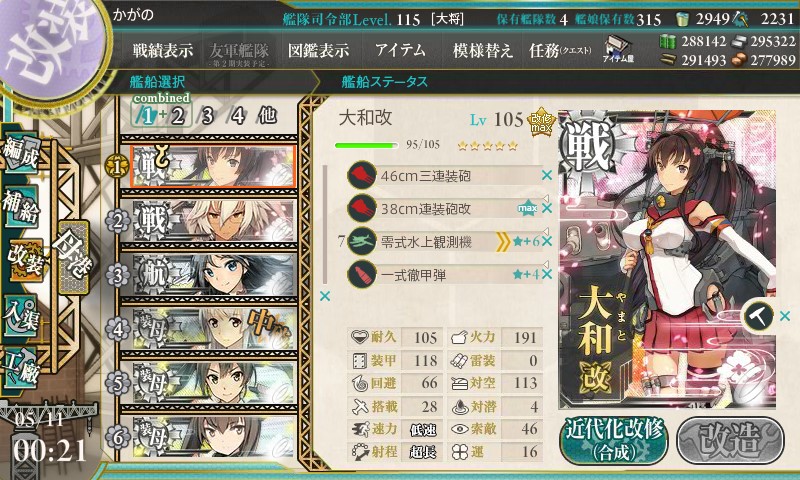Viewport: 800px width, 480px height.
Task: Open the 編成 fleet composition icon
Action: click(x=21, y=154)
